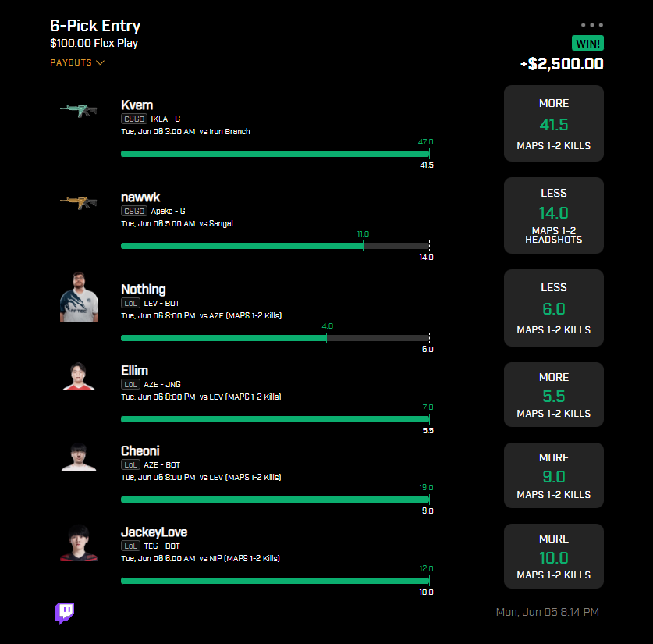Select the MORE 41.5 Maps 1-2 Kills card
The height and width of the screenshot is (644, 653).
click(553, 123)
